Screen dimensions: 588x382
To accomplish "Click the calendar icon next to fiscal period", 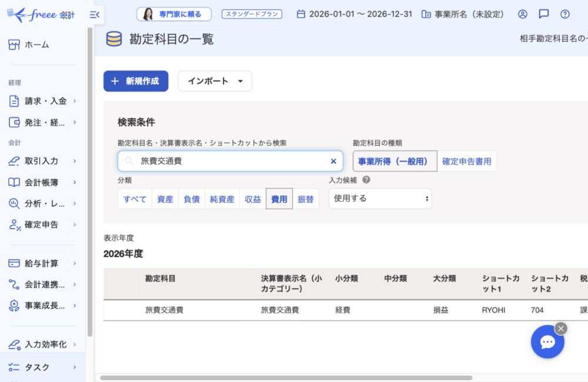I will click(300, 14).
